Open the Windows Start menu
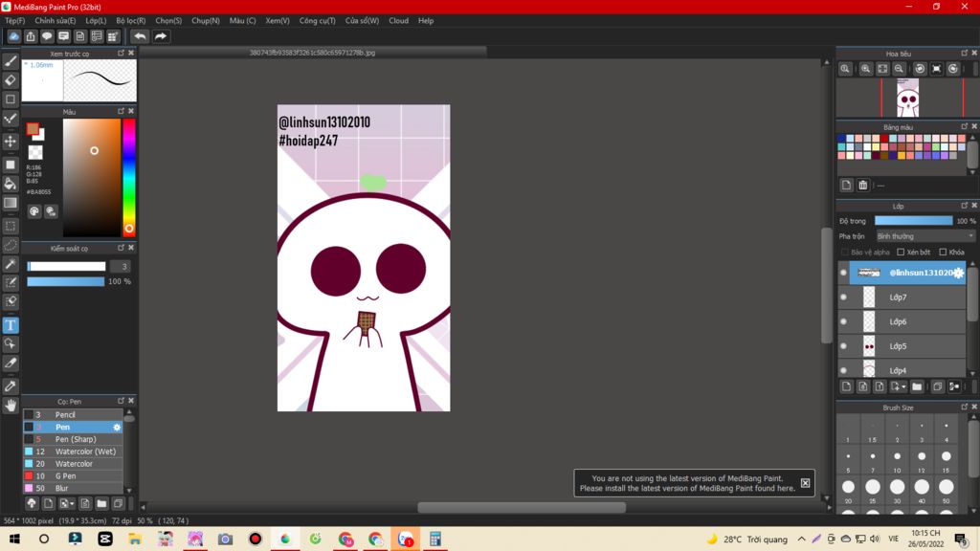 click(x=13, y=540)
